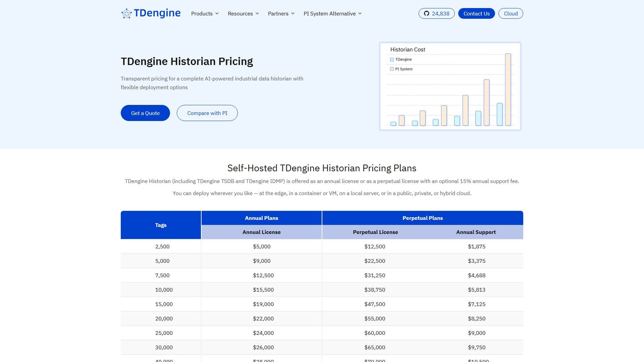The image size is (644, 362).
Task: Expand the PI System Alternative chevron
Action: [x=360, y=13]
